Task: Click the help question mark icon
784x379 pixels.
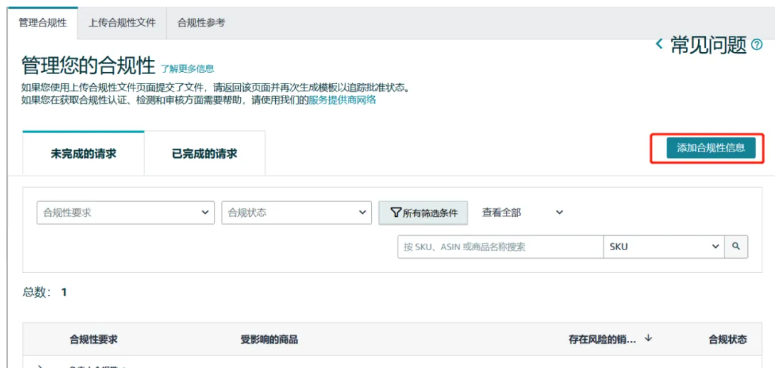Action: click(757, 45)
